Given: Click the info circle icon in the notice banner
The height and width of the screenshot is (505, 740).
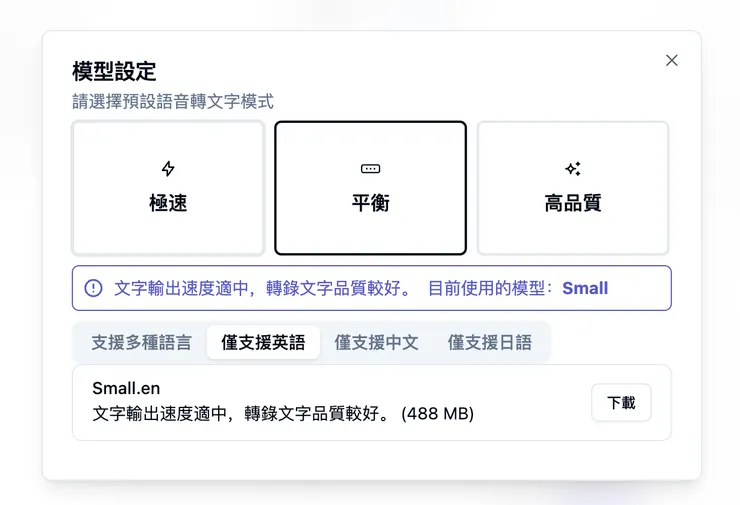Looking at the screenshot, I should pos(93,288).
